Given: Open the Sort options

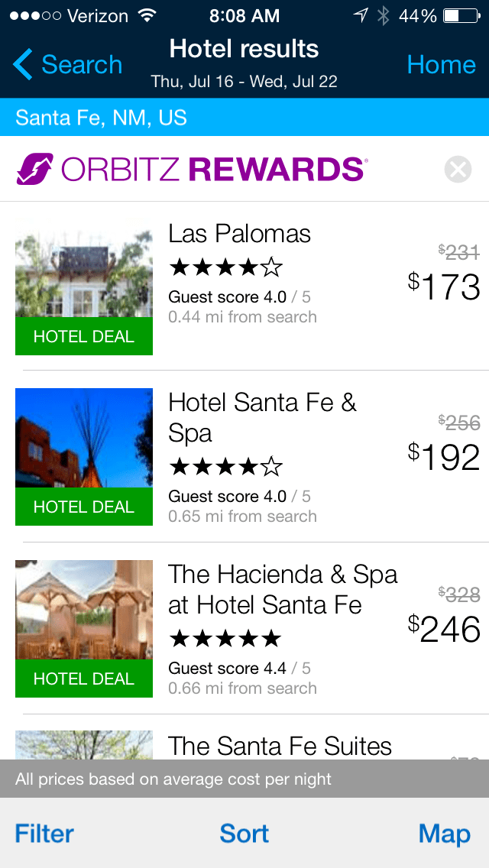Looking at the screenshot, I should click(244, 833).
